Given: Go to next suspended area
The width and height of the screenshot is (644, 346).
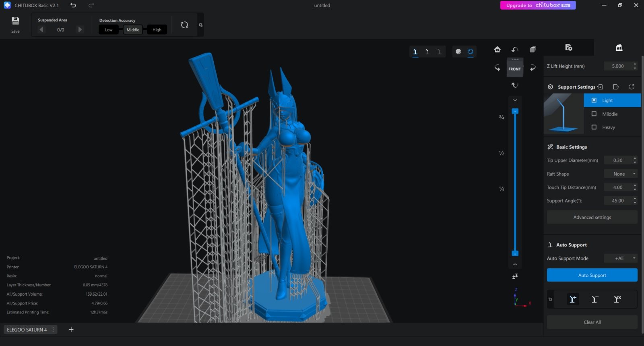Looking at the screenshot, I should tap(80, 29).
